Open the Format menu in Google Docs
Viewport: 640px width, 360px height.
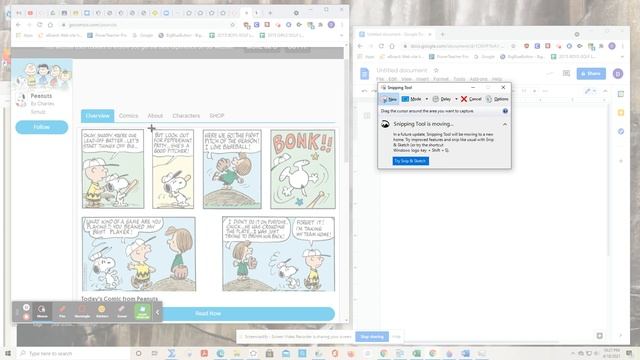click(x=441, y=79)
